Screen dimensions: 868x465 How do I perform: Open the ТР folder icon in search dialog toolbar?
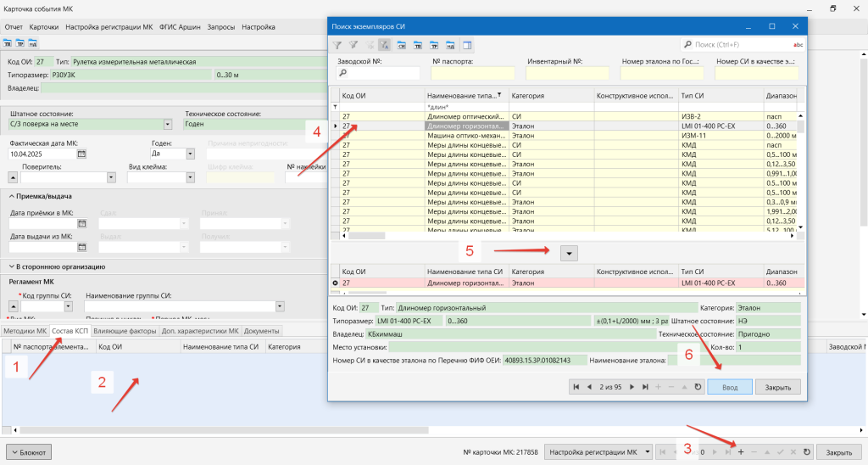coord(434,46)
